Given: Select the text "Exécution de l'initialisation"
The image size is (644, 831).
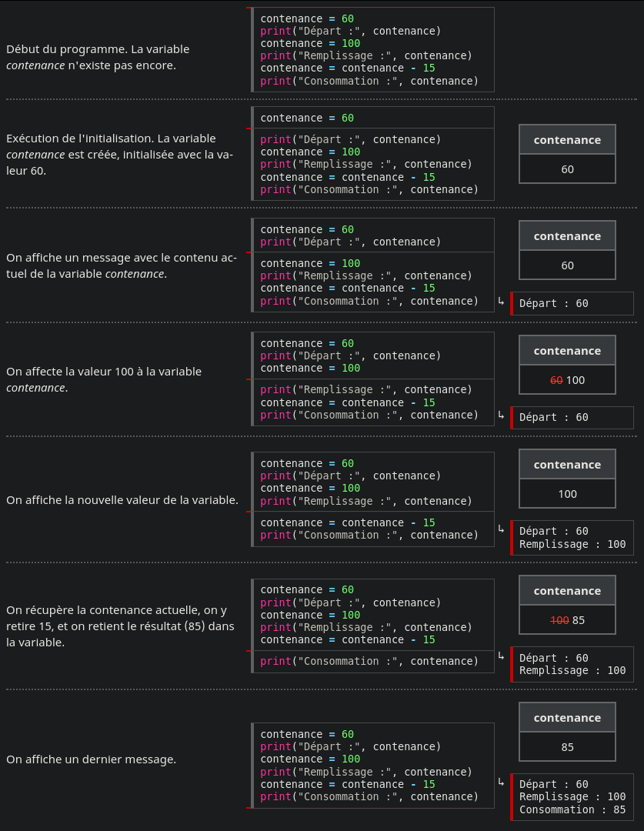Looking at the screenshot, I should (x=79, y=138).
